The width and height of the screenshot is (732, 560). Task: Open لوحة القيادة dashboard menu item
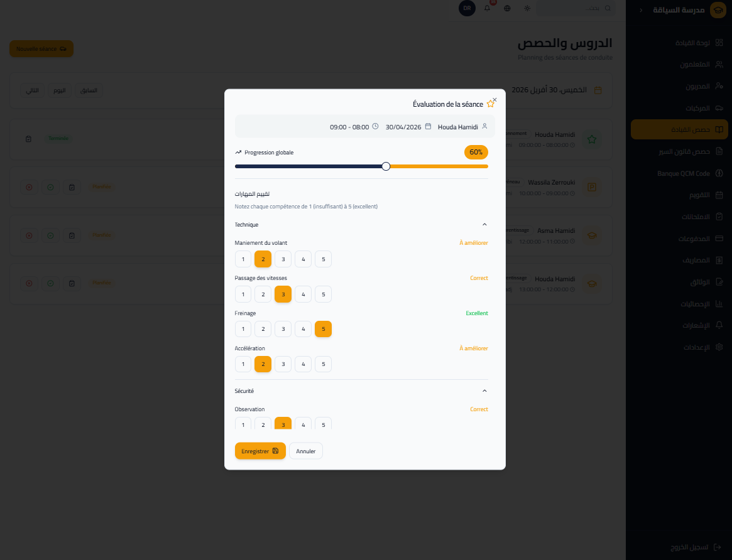(679, 43)
